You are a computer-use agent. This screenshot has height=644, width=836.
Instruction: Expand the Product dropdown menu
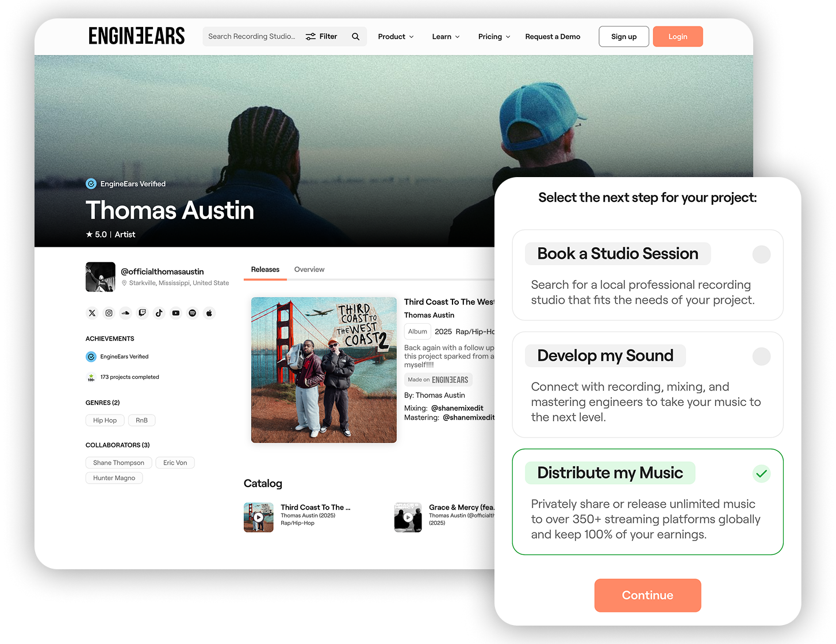(x=396, y=37)
